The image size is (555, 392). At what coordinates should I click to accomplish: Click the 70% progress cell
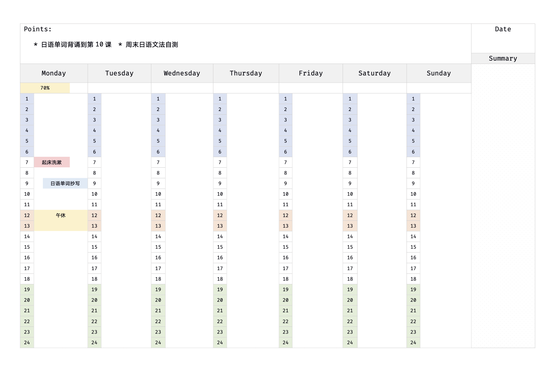45,88
